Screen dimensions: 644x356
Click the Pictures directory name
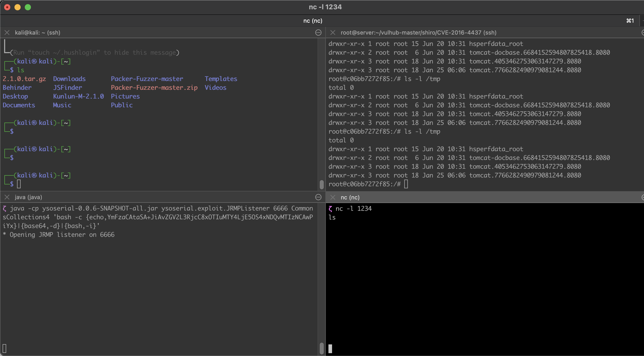click(x=125, y=96)
